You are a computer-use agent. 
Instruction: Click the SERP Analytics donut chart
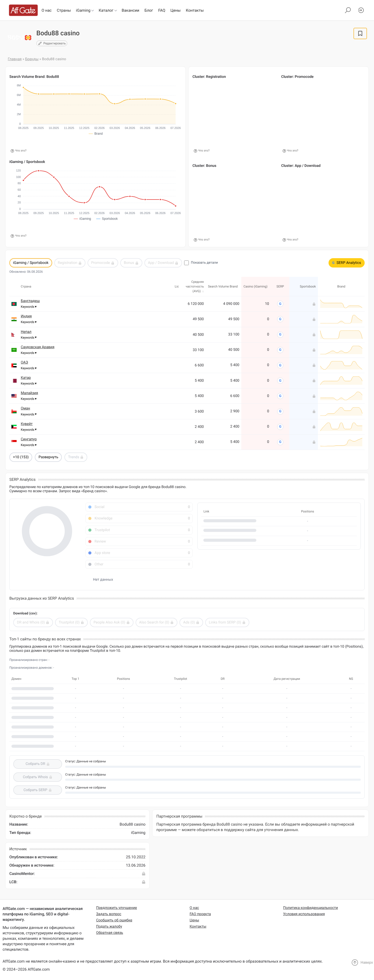(47, 531)
